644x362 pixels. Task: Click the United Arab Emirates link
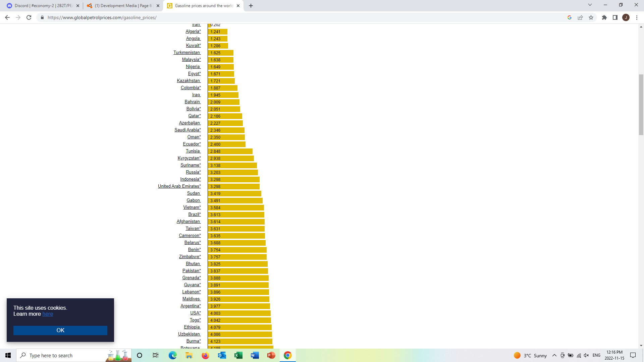pyautogui.click(x=179, y=186)
